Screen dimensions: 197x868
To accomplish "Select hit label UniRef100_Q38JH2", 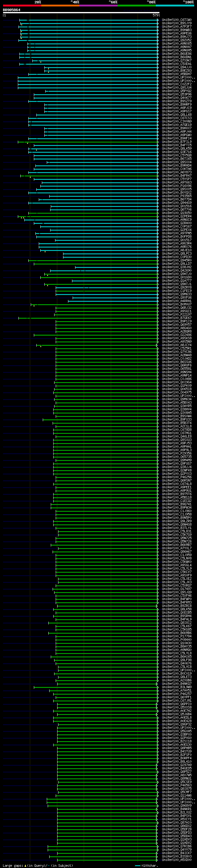I will coord(177,267).
